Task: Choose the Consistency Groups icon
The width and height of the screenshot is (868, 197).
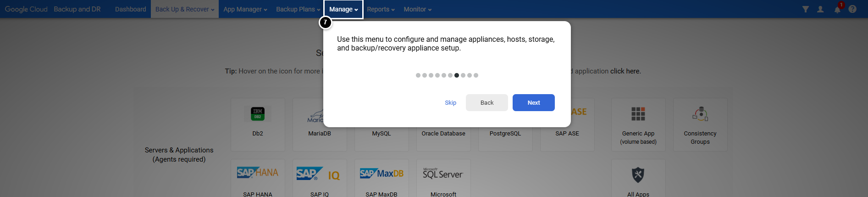Action: [x=700, y=114]
